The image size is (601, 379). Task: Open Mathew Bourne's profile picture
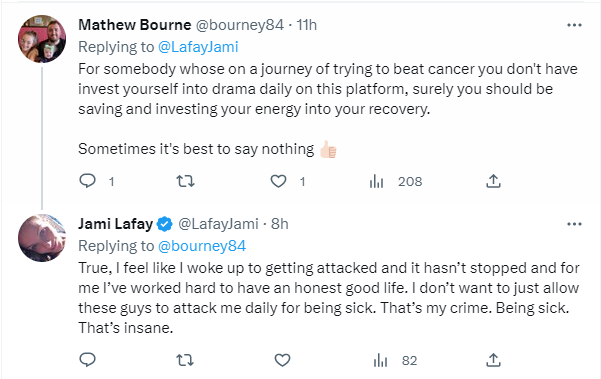(x=42, y=39)
